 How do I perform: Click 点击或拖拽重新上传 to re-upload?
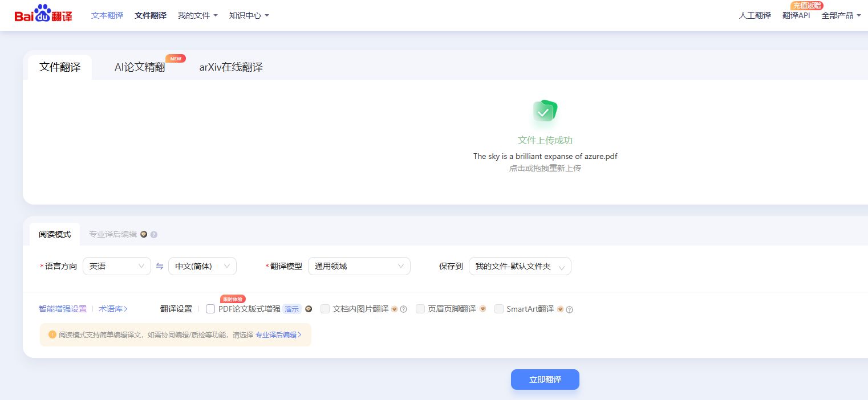point(545,169)
